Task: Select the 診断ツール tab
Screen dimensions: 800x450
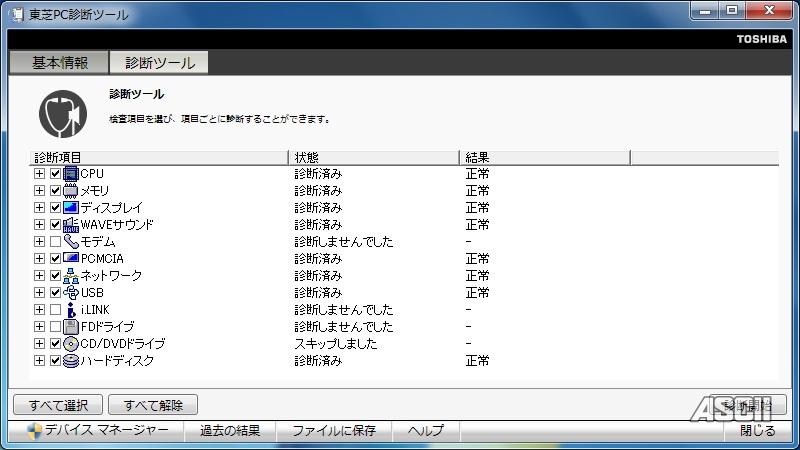Action: pos(159,62)
